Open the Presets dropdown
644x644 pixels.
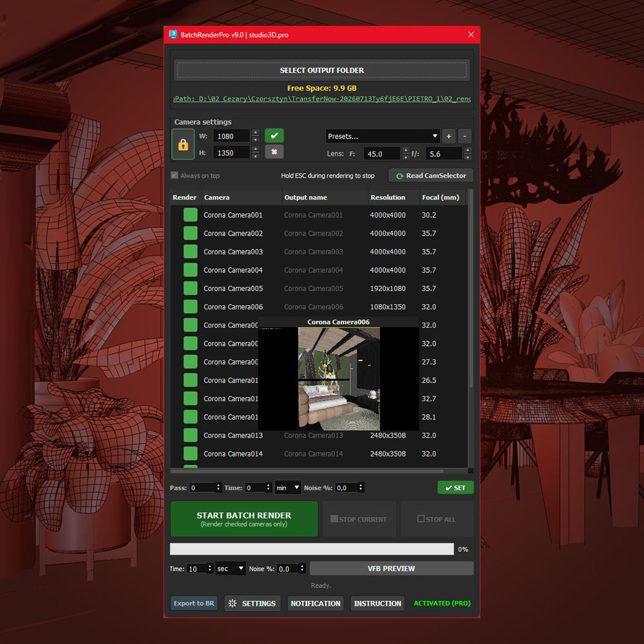point(382,136)
